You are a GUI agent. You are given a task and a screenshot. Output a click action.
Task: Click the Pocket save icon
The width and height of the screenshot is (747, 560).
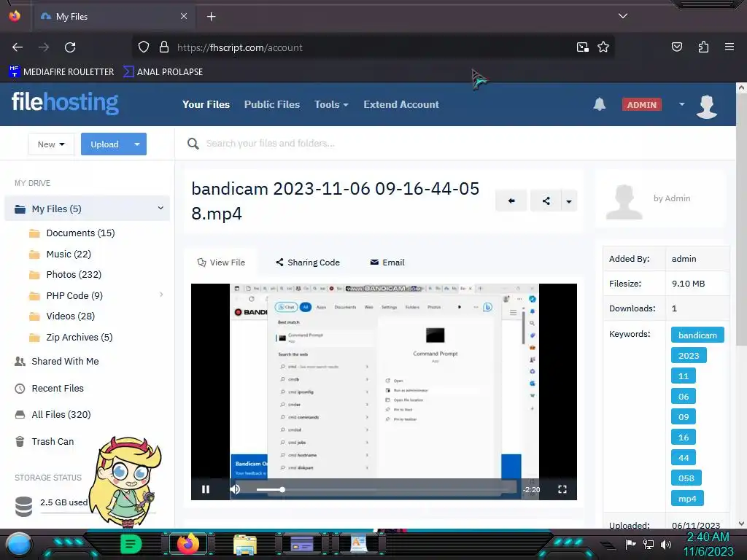(677, 47)
